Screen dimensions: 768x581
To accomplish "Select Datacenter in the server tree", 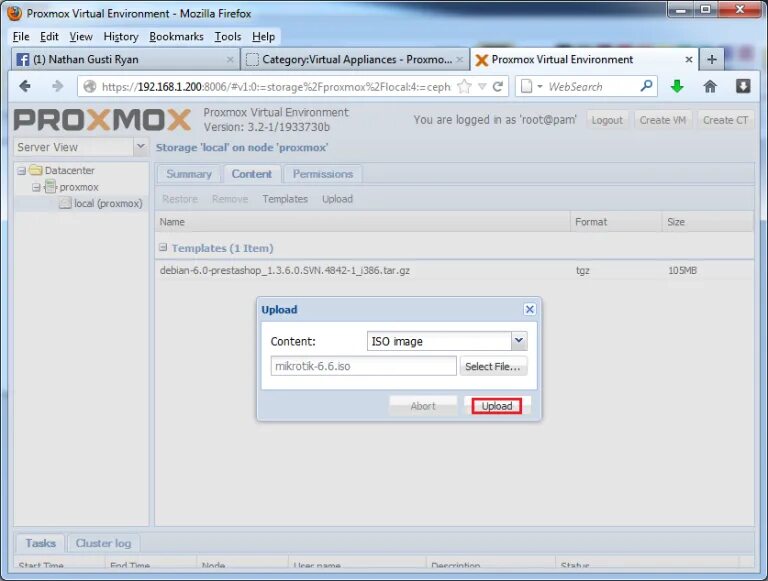I will (x=70, y=170).
